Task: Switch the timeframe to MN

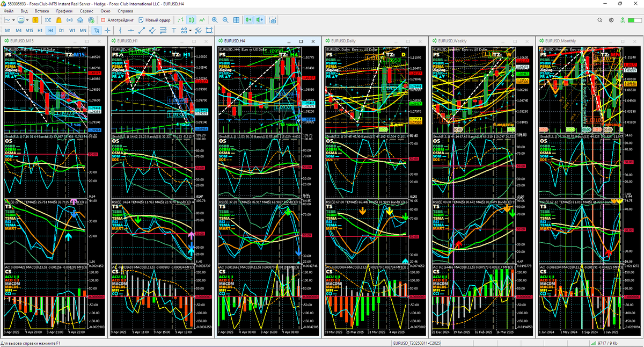Action: point(83,31)
